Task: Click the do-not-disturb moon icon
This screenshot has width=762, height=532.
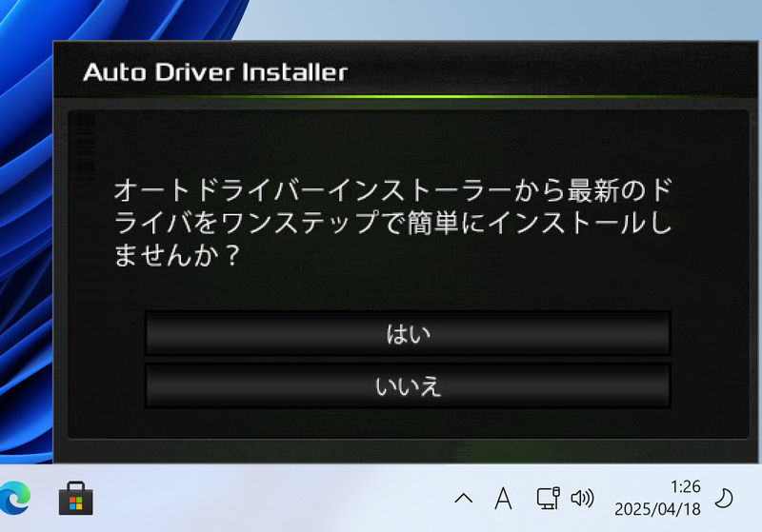Action: pos(724,498)
